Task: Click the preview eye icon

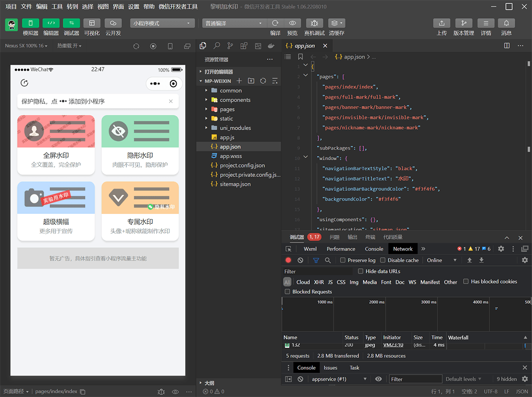Action: click(292, 23)
